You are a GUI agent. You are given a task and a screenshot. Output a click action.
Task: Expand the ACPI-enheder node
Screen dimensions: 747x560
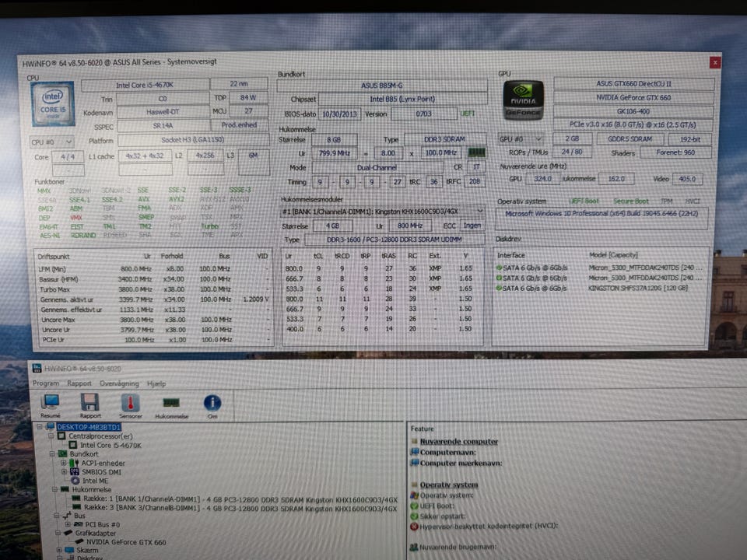(63, 462)
